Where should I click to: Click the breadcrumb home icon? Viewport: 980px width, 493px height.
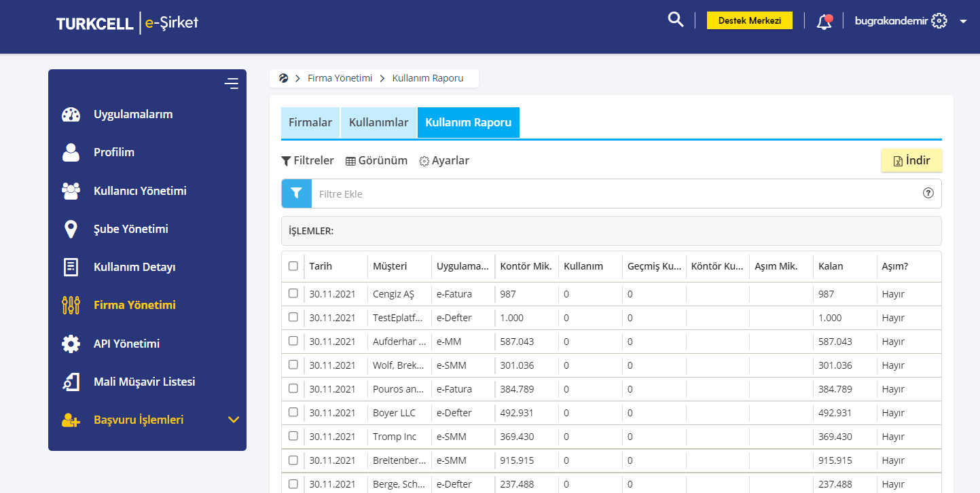coord(284,78)
